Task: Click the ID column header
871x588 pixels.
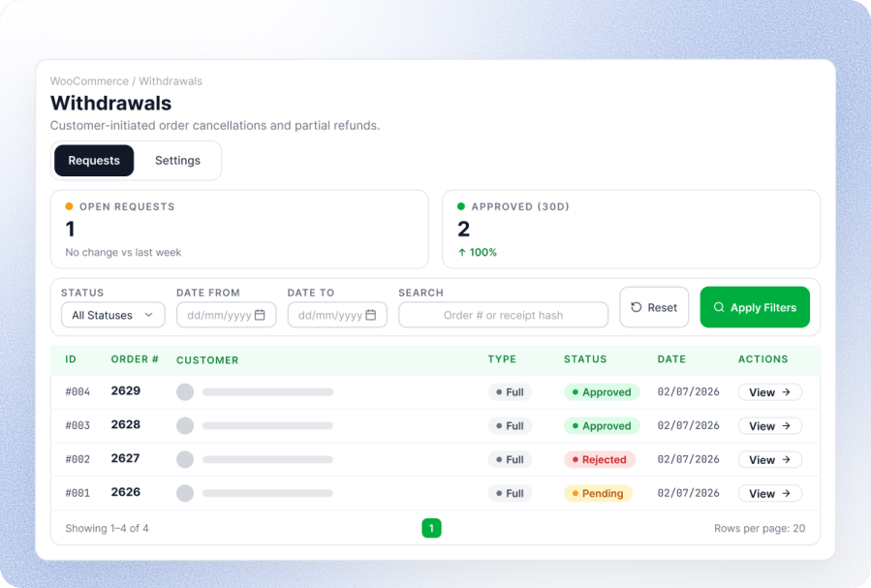Action: pyautogui.click(x=71, y=359)
